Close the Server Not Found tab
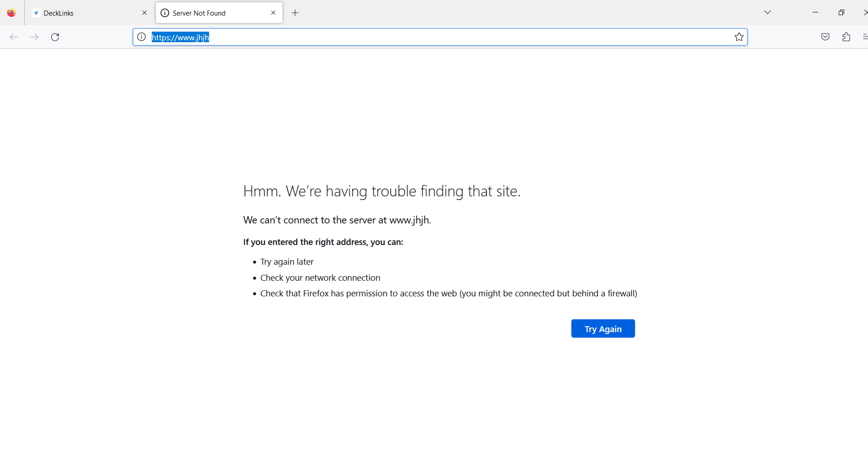The height and width of the screenshot is (456, 868). pos(273,13)
